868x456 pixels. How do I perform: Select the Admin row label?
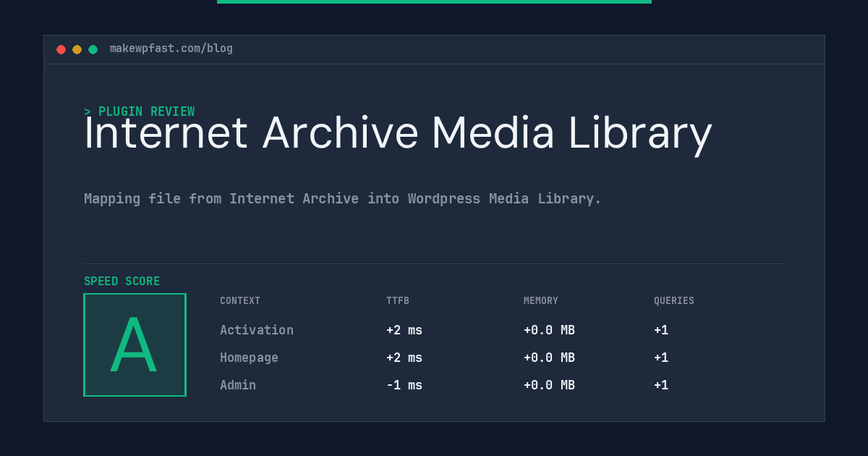pyautogui.click(x=238, y=385)
